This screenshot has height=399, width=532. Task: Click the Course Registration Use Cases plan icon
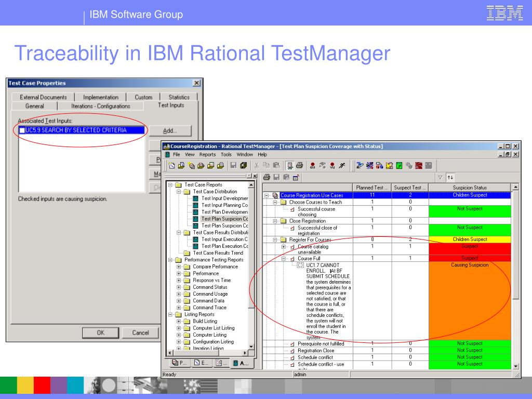coord(275,195)
